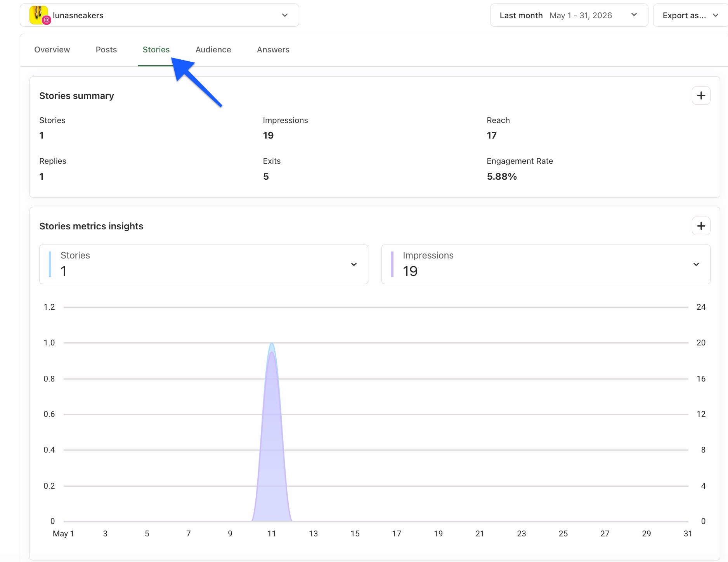Click the Reach value 17
The width and height of the screenshot is (728, 562).
pyautogui.click(x=492, y=135)
